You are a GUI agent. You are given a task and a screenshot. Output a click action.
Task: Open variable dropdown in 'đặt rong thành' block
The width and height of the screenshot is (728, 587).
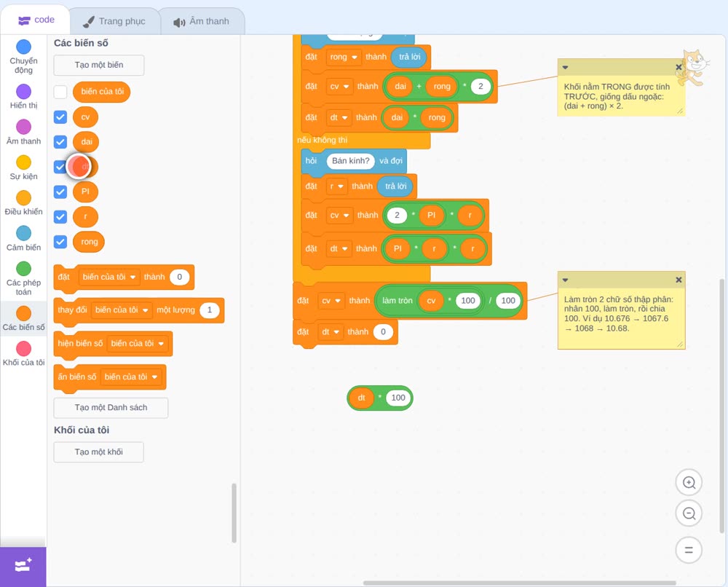coord(343,57)
